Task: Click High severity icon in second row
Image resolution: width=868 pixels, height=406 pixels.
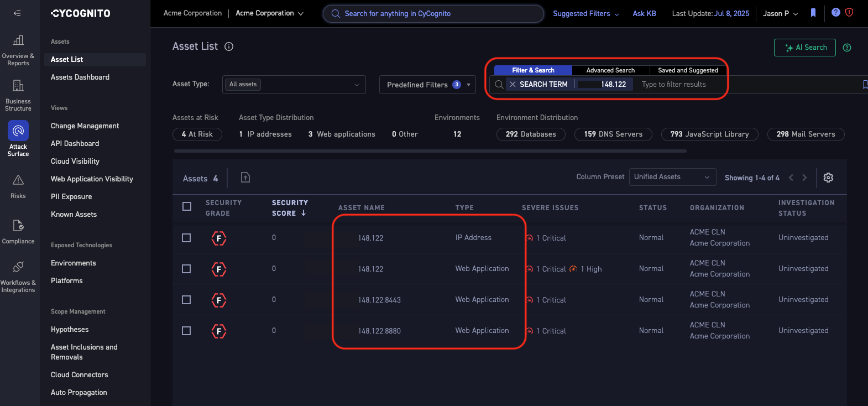Action: 573,269
